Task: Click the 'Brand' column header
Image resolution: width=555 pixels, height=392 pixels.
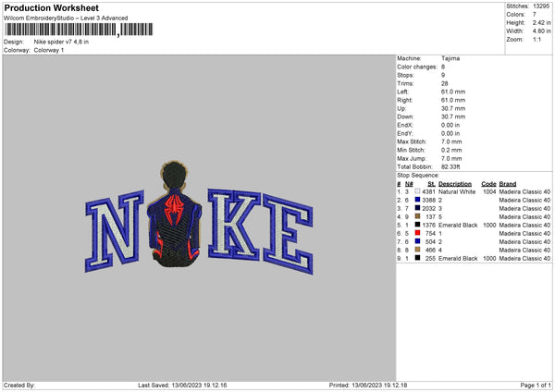Action: [508, 184]
